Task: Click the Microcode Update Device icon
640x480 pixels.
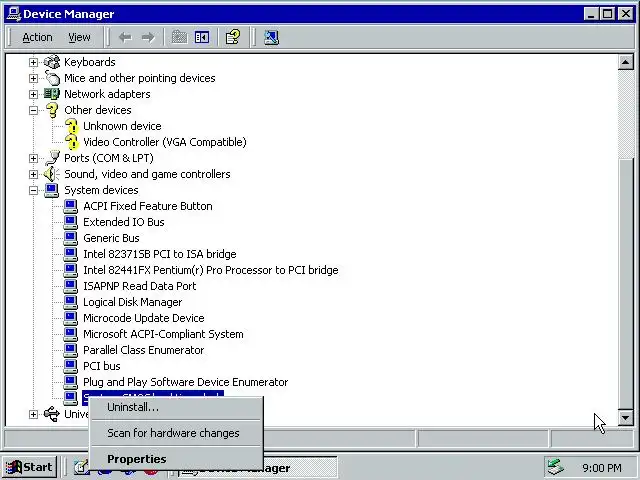Action: click(71, 318)
